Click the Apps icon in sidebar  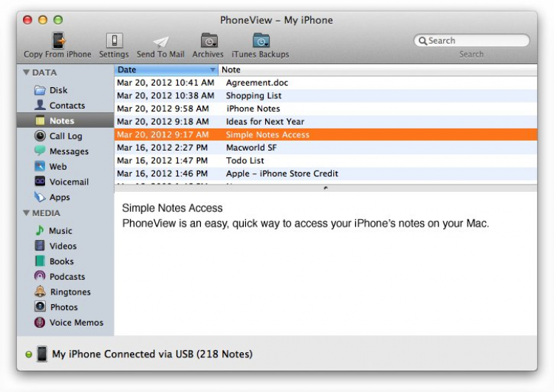tap(40, 196)
